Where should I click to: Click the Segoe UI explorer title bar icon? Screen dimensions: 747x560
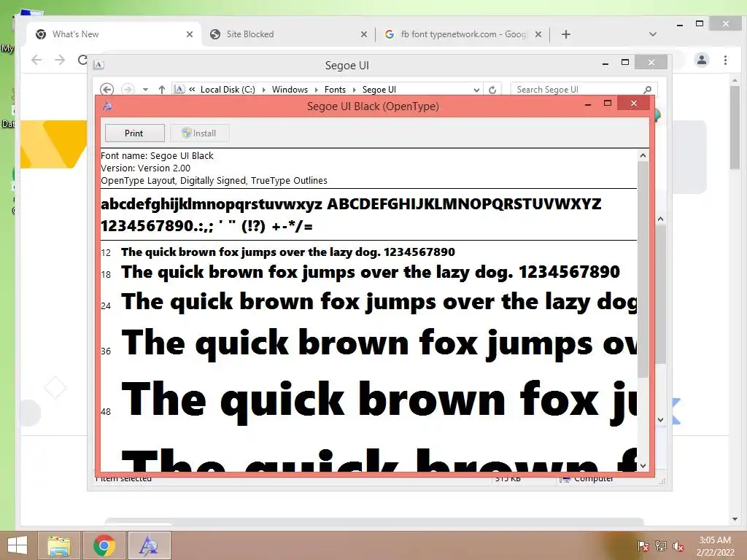tap(98, 65)
